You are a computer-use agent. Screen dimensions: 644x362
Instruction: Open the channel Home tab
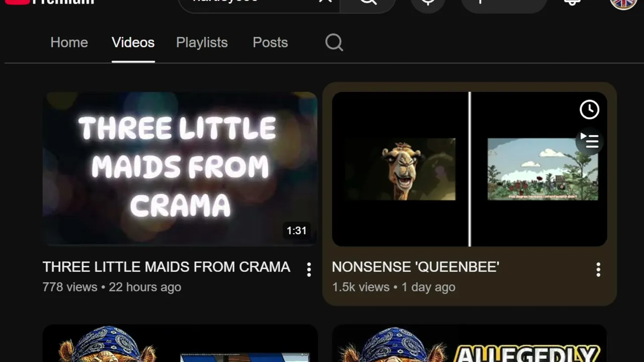click(69, 42)
